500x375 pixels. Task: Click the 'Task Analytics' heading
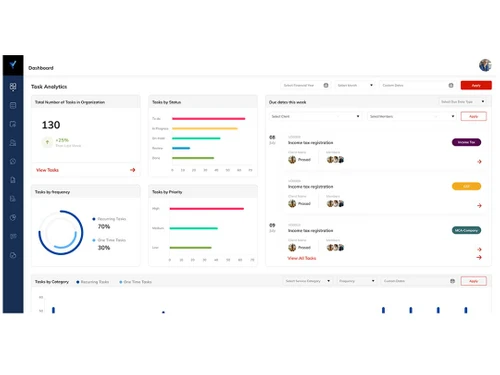tap(49, 87)
